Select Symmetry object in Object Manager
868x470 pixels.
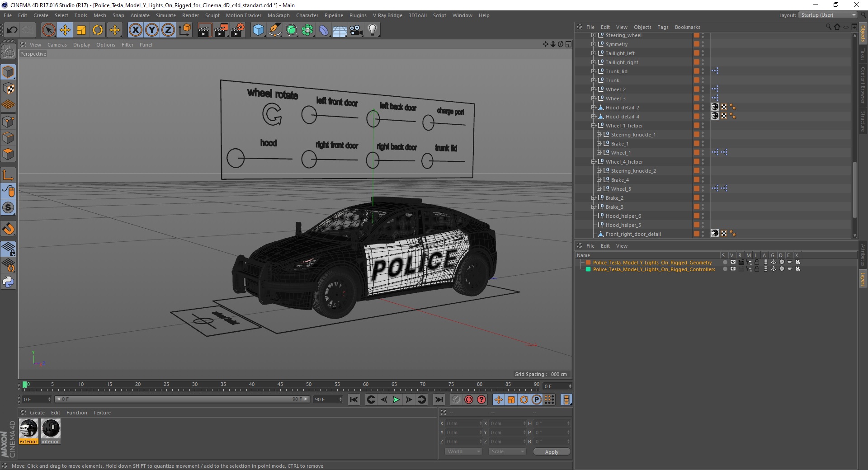pos(617,44)
